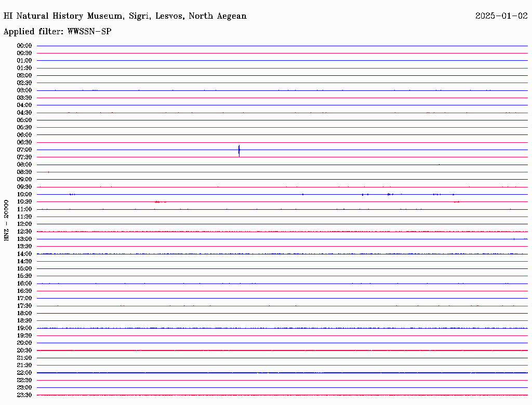The image size is (532, 405).
Task: Click the 04:30 time label
Action: click(x=24, y=113)
